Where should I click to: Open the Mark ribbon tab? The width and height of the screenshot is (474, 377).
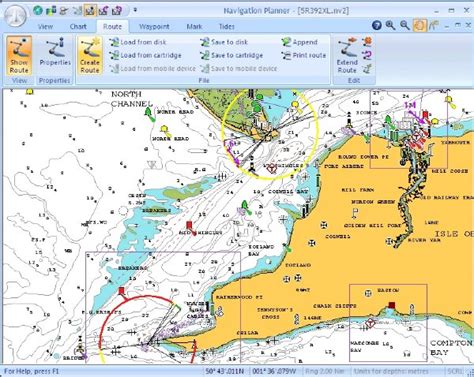pos(194,27)
